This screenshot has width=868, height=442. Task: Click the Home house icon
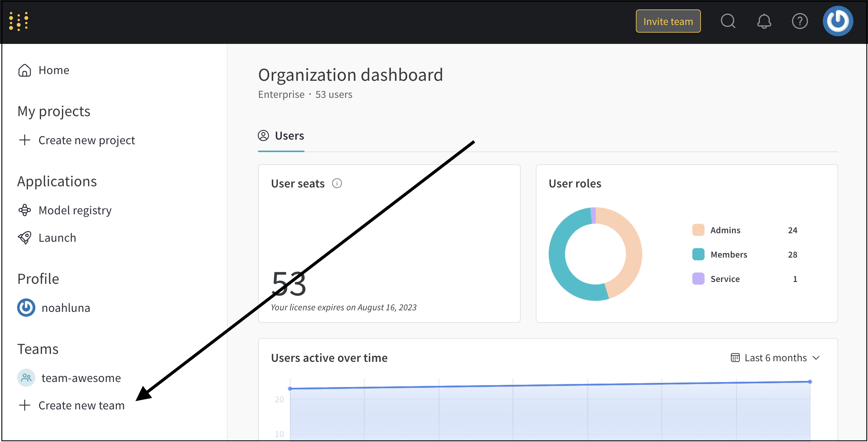tap(25, 70)
